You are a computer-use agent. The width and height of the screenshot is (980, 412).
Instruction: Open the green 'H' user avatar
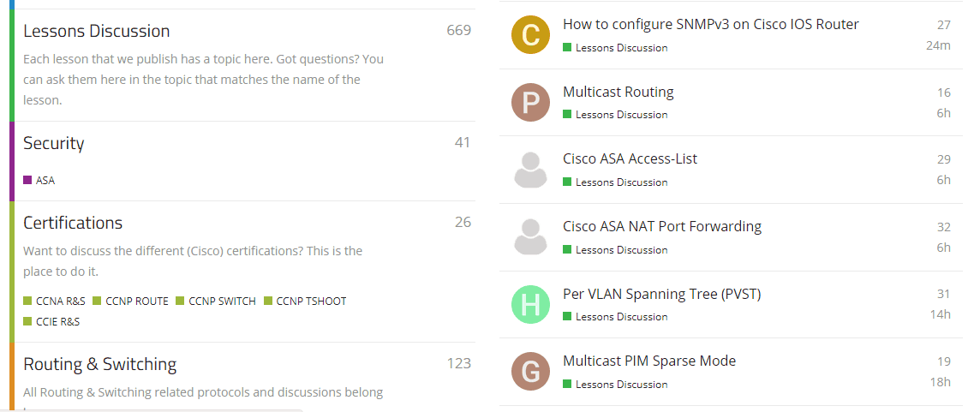[530, 305]
